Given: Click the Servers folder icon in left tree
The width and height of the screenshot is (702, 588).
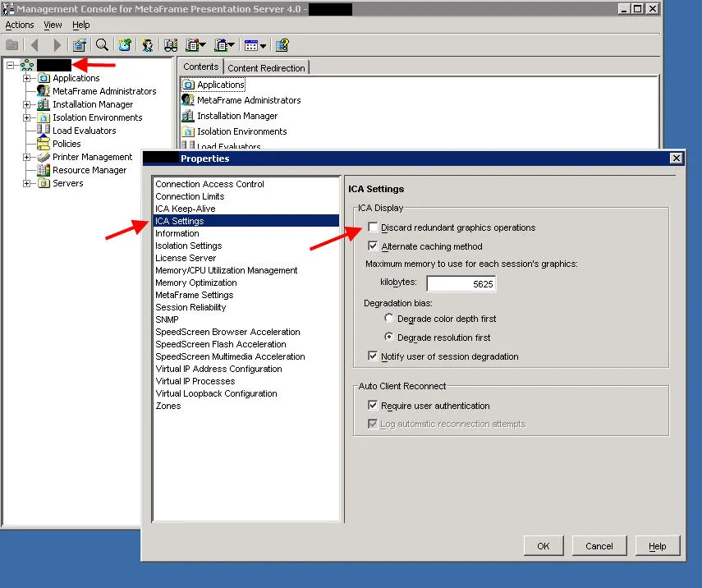Looking at the screenshot, I should tap(44, 183).
